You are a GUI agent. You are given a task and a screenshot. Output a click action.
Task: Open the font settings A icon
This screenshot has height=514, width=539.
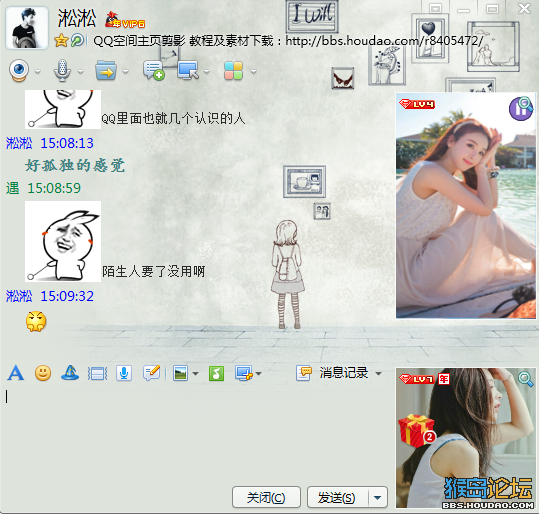(x=15, y=373)
